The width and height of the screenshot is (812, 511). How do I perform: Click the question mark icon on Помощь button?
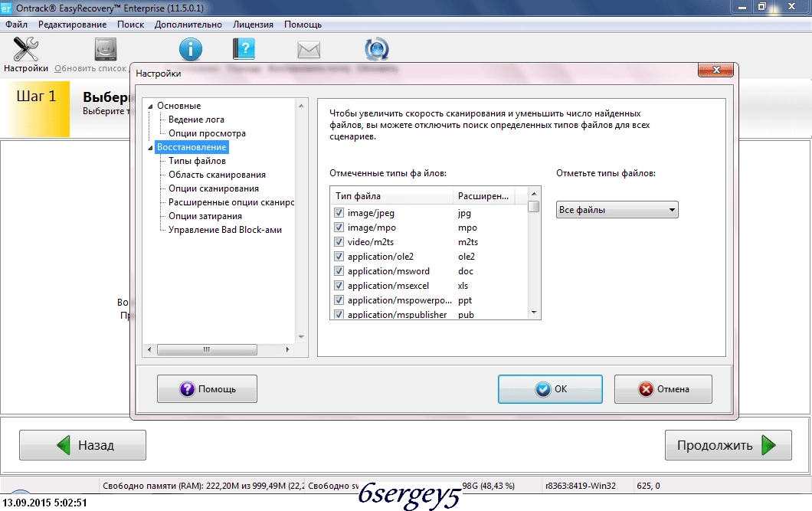pyautogui.click(x=187, y=389)
